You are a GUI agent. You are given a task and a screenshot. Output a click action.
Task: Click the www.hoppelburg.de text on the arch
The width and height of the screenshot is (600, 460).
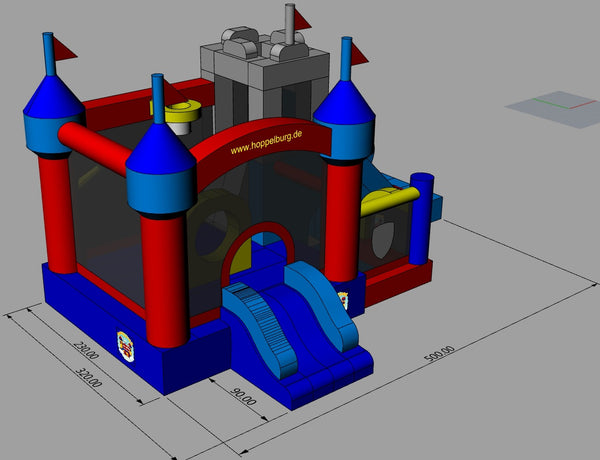click(x=267, y=141)
